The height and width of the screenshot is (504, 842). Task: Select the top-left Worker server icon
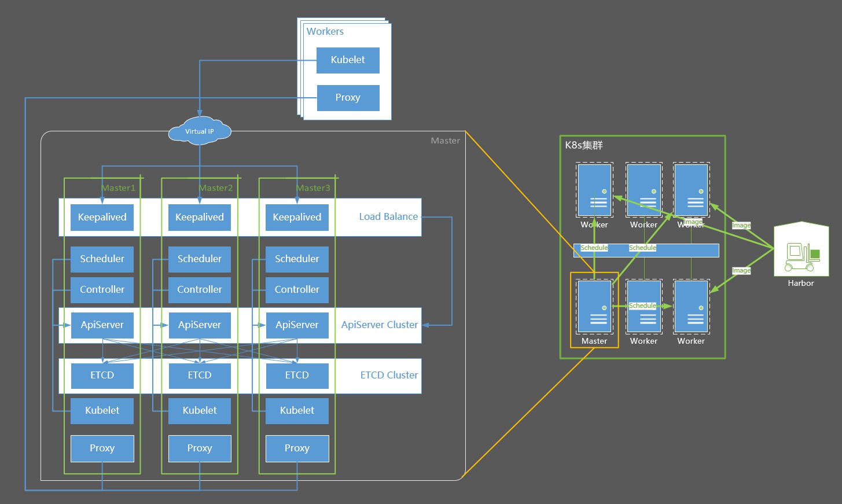point(594,190)
